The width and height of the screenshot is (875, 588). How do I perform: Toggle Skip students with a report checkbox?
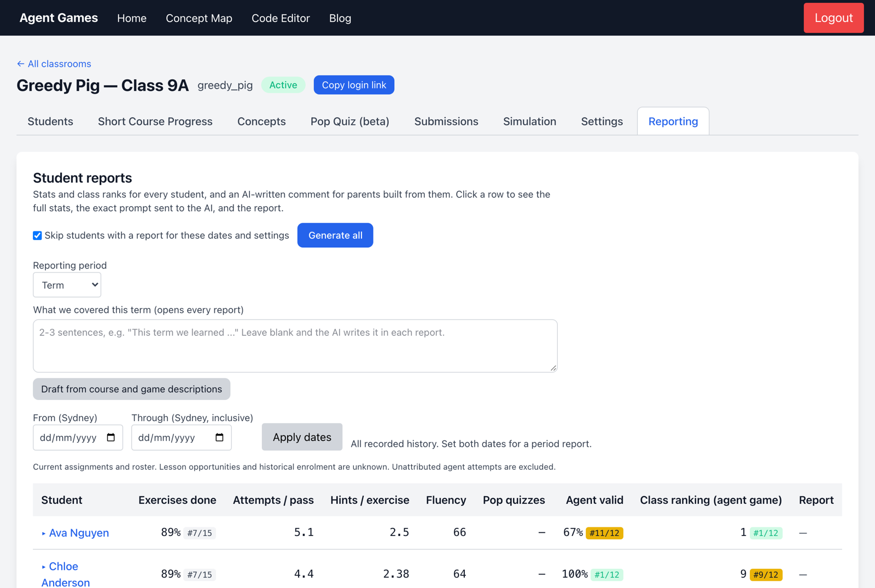pos(37,236)
